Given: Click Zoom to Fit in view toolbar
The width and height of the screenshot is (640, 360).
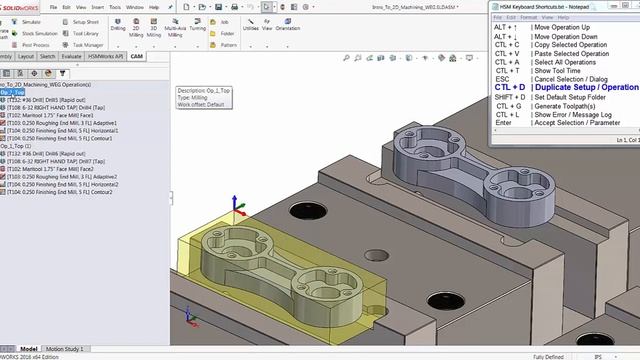Looking at the screenshot, I should click(346, 58).
